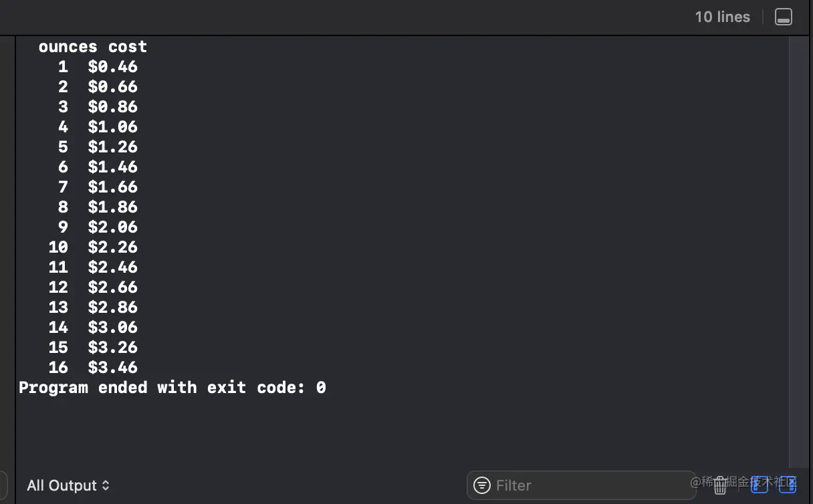This screenshot has width=813, height=504.
Task: Select the ounces cost header line
Action: [x=93, y=47]
